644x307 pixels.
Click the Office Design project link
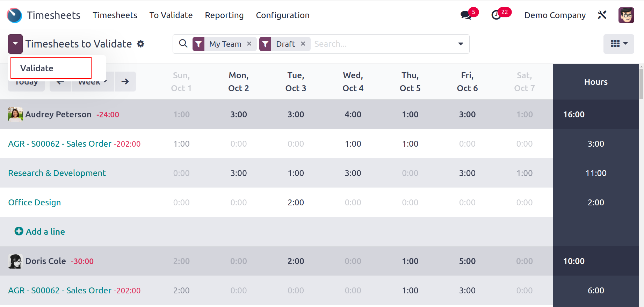pos(35,203)
